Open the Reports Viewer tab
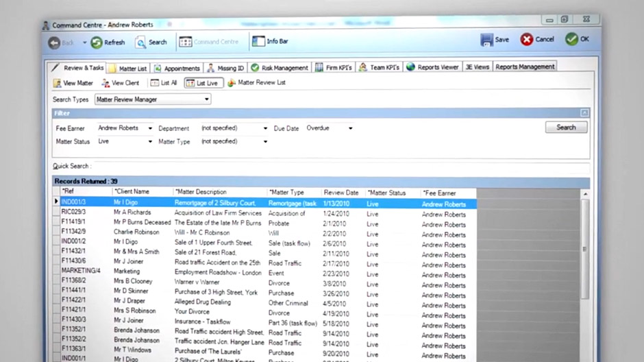Screen dimensions: 644x362 pyautogui.click(x=432, y=67)
